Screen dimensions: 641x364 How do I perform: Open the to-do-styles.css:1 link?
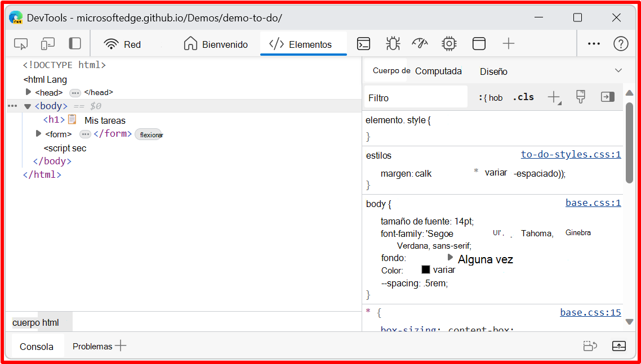571,154
